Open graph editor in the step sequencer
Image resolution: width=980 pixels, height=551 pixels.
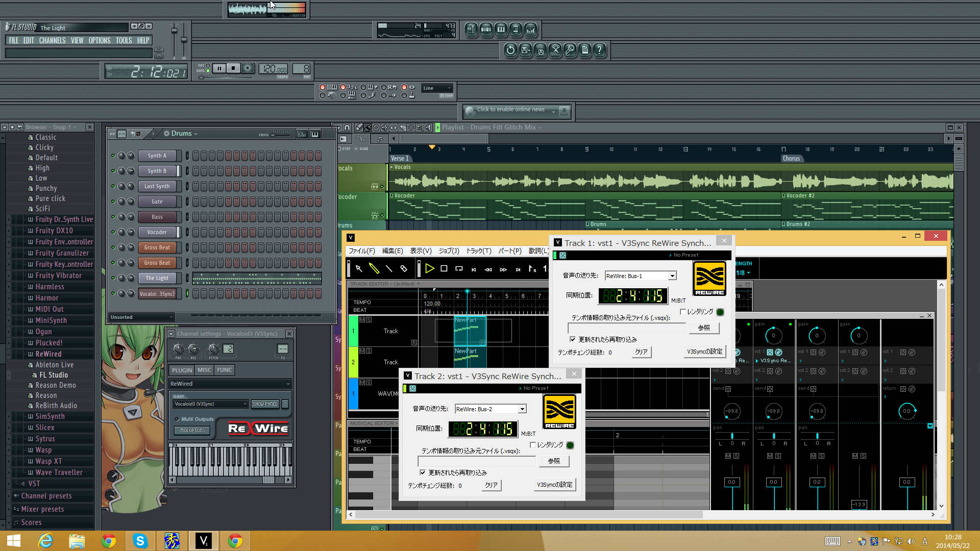[302, 134]
